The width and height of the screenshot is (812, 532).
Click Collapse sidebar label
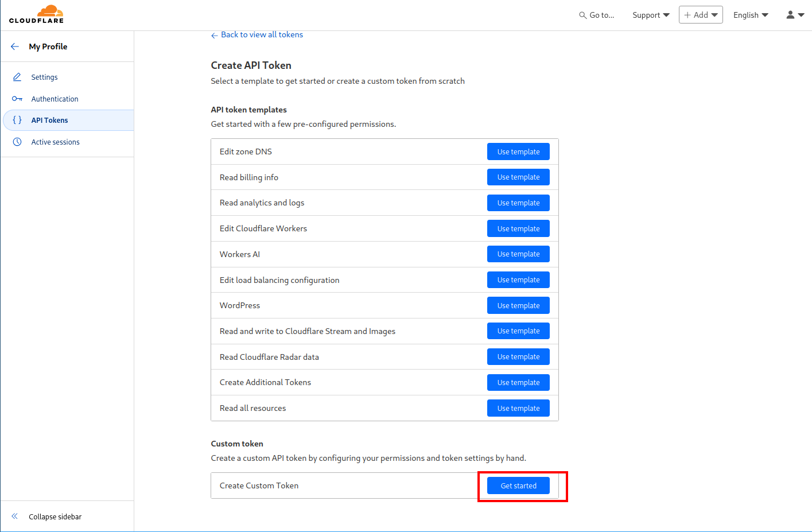click(55, 517)
